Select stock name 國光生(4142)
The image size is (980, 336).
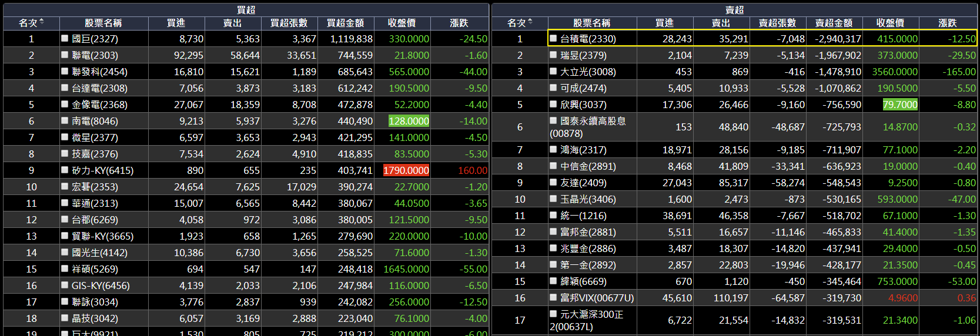tap(99, 253)
